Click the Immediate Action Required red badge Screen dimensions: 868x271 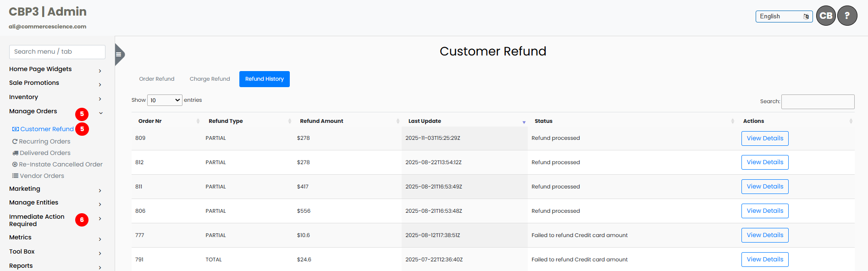pyautogui.click(x=82, y=220)
